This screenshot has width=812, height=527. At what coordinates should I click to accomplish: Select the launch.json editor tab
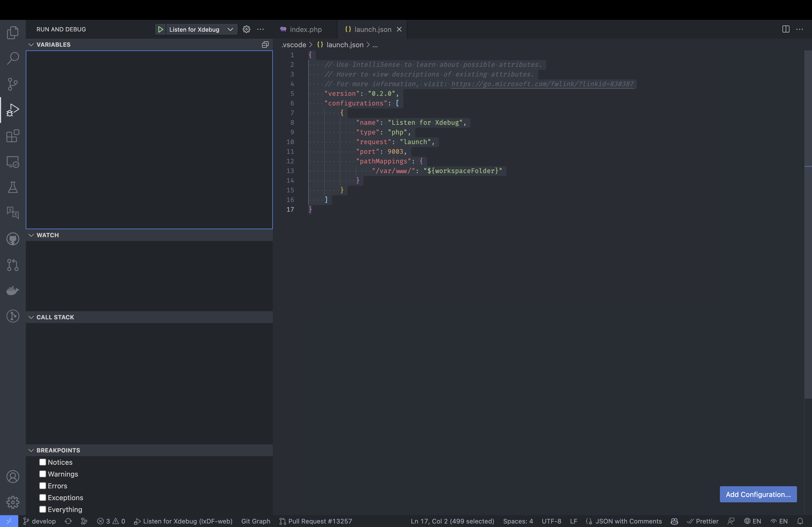coord(372,29)
